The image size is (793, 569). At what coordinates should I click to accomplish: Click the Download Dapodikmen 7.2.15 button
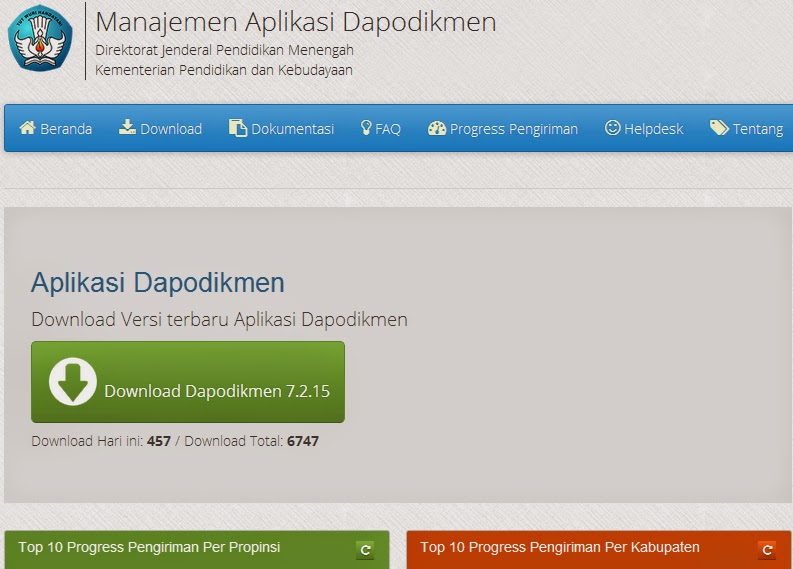click(x=188, y=382)
